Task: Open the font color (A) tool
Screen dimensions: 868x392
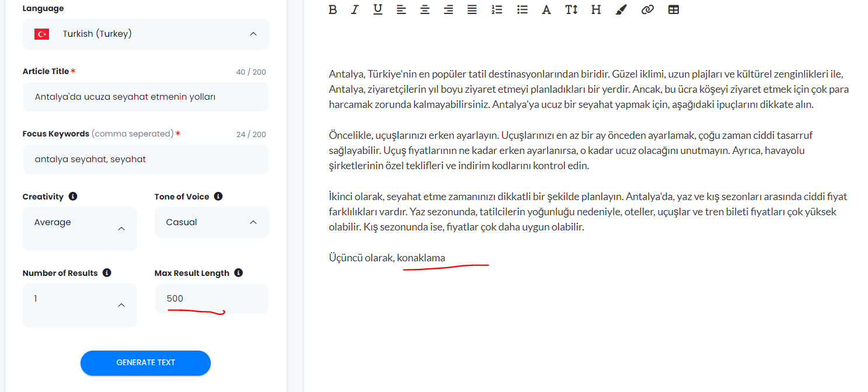Action: [546, 9]
